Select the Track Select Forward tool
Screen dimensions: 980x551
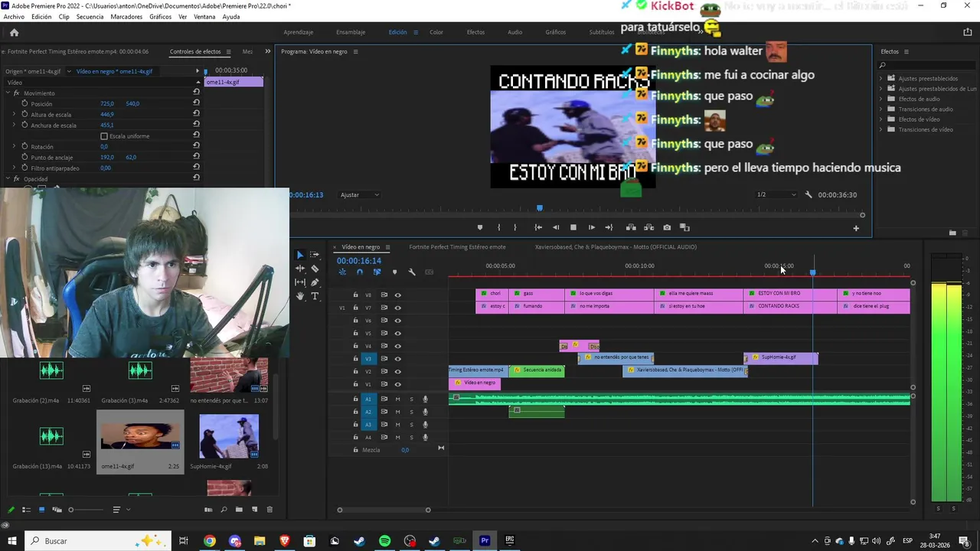tap(315, 255)
